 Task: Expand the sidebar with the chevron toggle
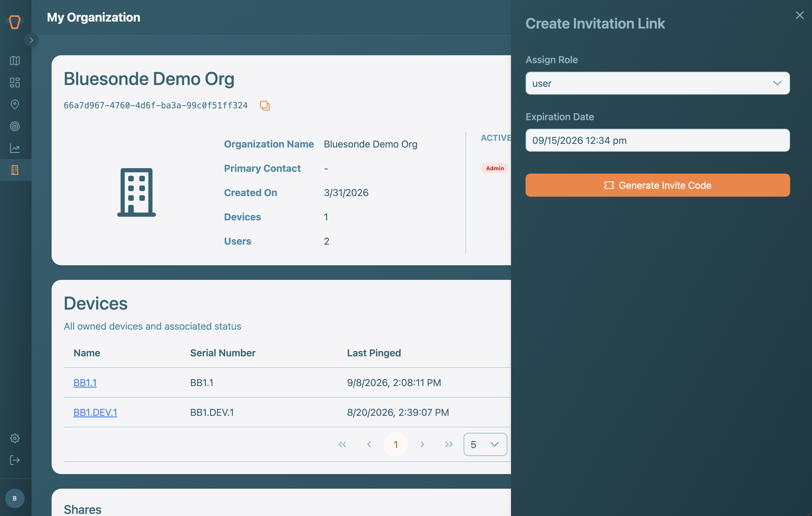[x=31, y=40]
